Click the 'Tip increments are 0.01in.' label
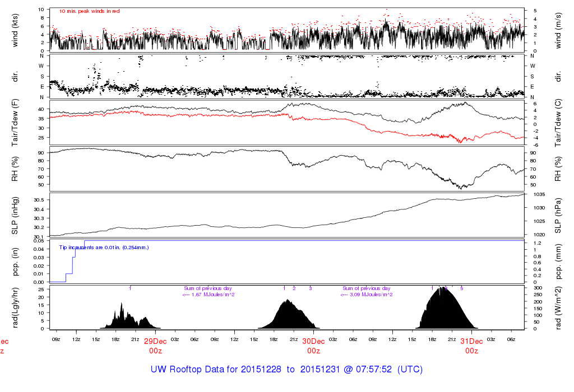The height and width of the screenshot is (392, 574). pyautogui.click(x=104, y=247)
